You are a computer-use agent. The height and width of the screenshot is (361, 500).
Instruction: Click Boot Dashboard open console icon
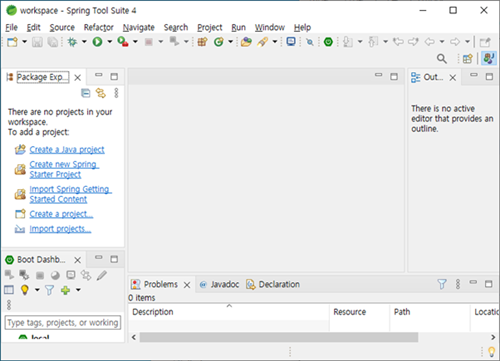pyautogui.click(x=71, y=275)
